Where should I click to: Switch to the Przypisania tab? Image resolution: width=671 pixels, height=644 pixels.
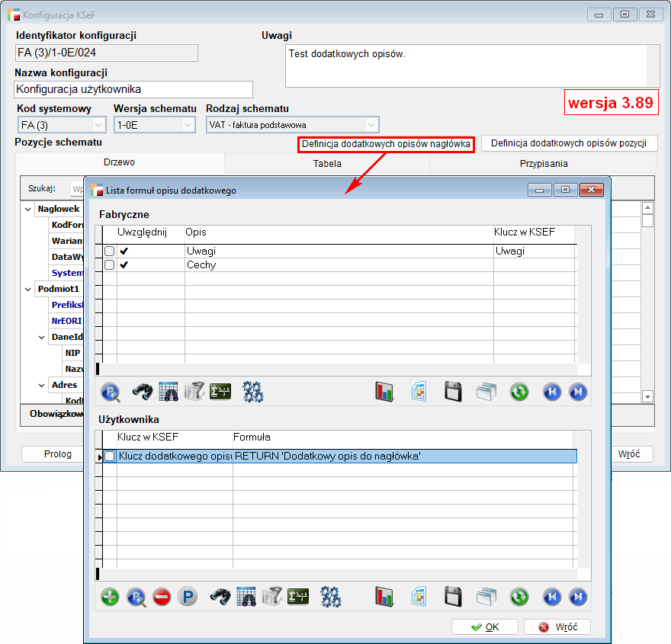[544, 163]
